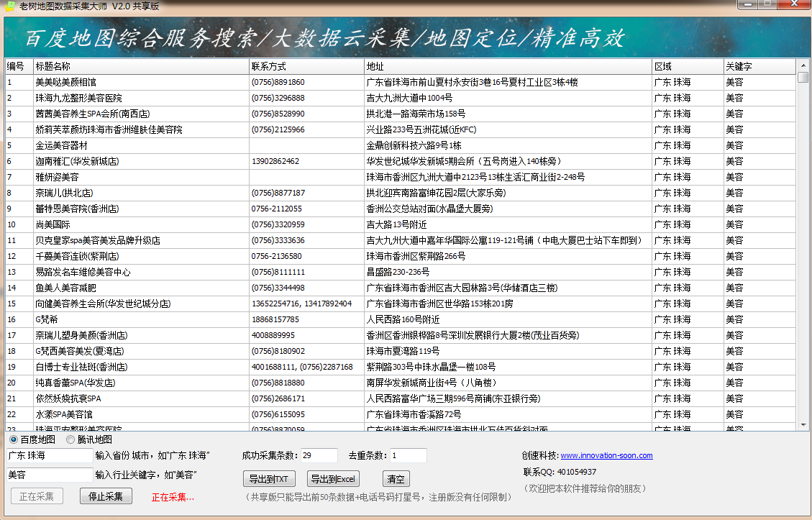Click the keyword field containing 美容

(50, 475)
